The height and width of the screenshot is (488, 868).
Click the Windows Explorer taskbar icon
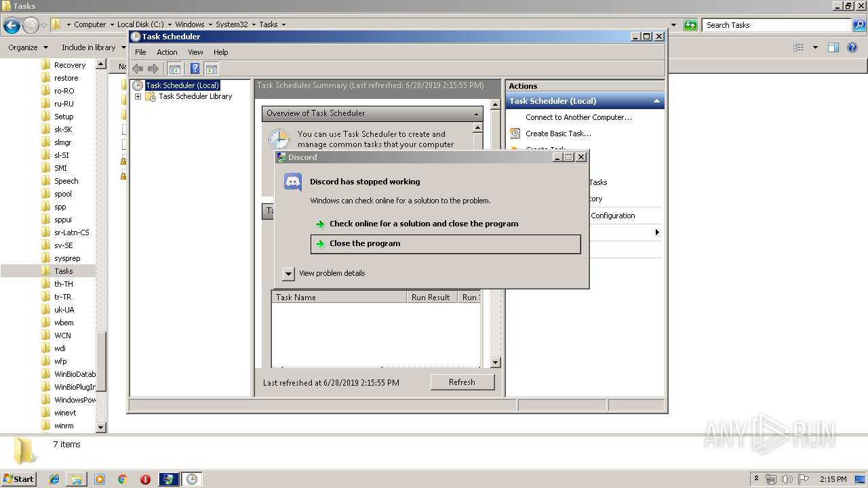point(77,479)
